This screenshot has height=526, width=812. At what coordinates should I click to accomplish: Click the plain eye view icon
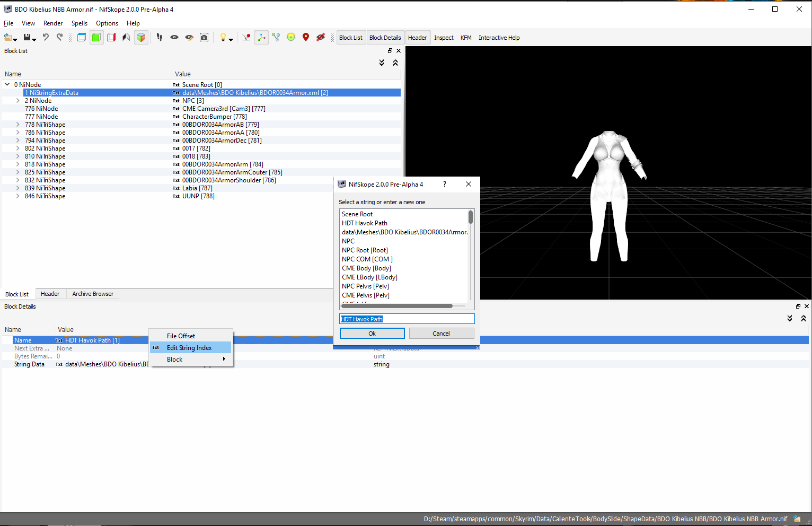174,37
